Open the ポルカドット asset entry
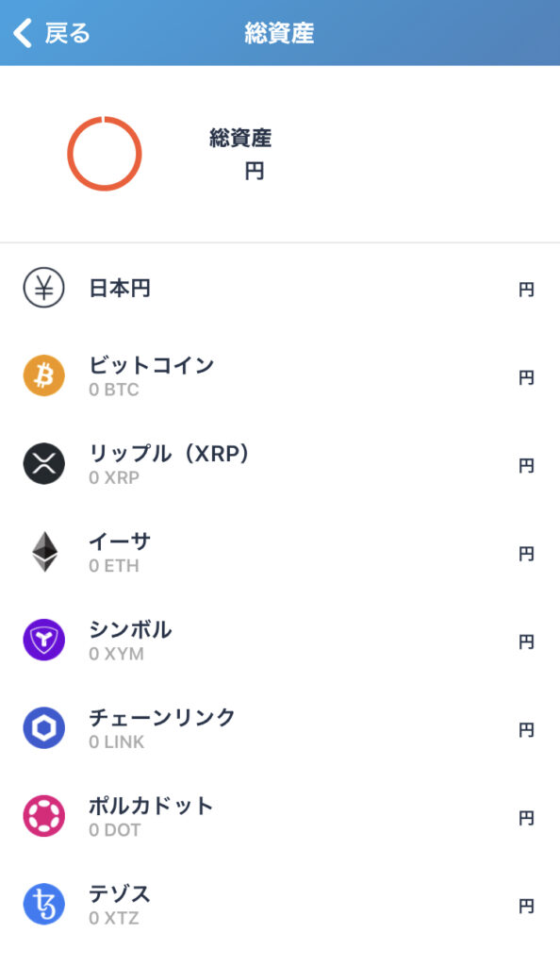This screenshot has height=966, width=560. click(280, 816)
